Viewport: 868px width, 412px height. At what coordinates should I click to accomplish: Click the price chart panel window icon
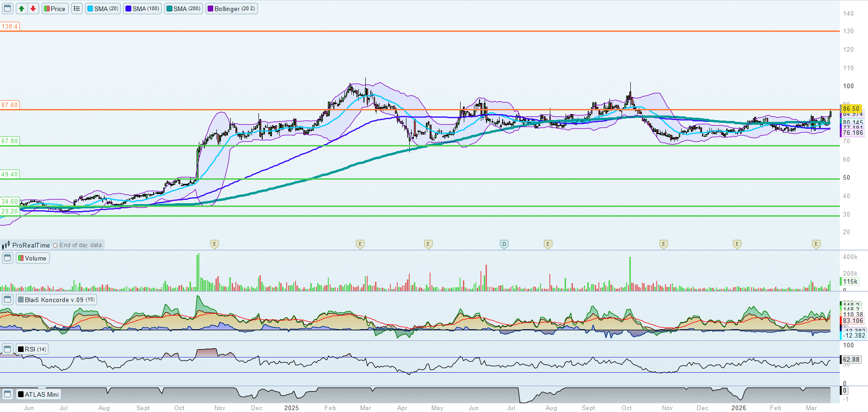pos(7,9)
